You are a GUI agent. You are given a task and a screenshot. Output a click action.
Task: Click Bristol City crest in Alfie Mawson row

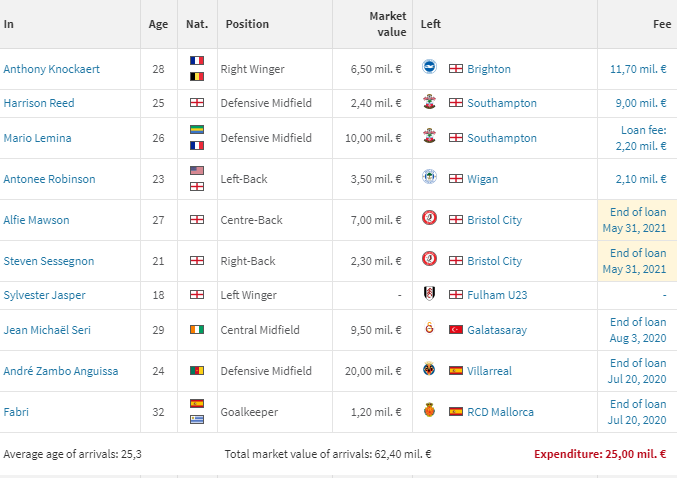(429, 220)
